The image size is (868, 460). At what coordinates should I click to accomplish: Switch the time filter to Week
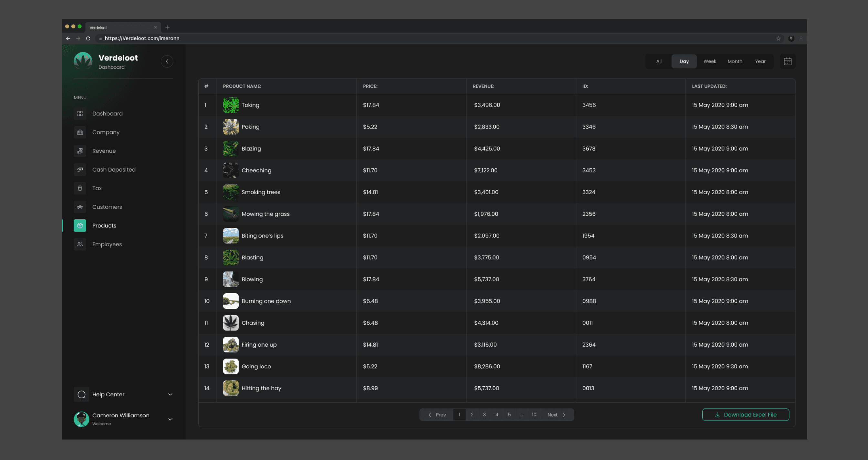click(710, 61)
